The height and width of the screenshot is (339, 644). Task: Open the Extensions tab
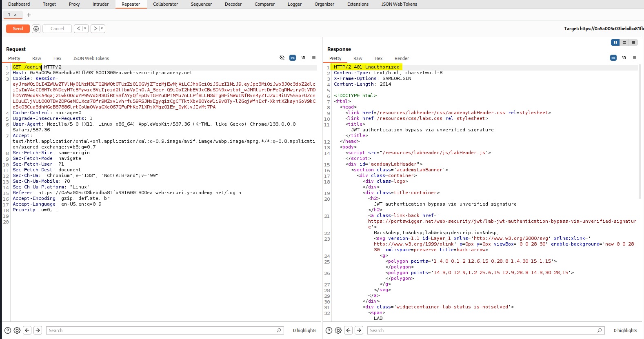(x=358, y=4)
